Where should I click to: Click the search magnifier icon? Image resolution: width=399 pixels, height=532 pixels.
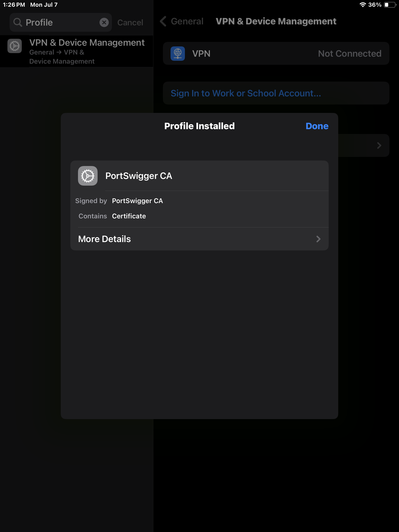[18, 22]
